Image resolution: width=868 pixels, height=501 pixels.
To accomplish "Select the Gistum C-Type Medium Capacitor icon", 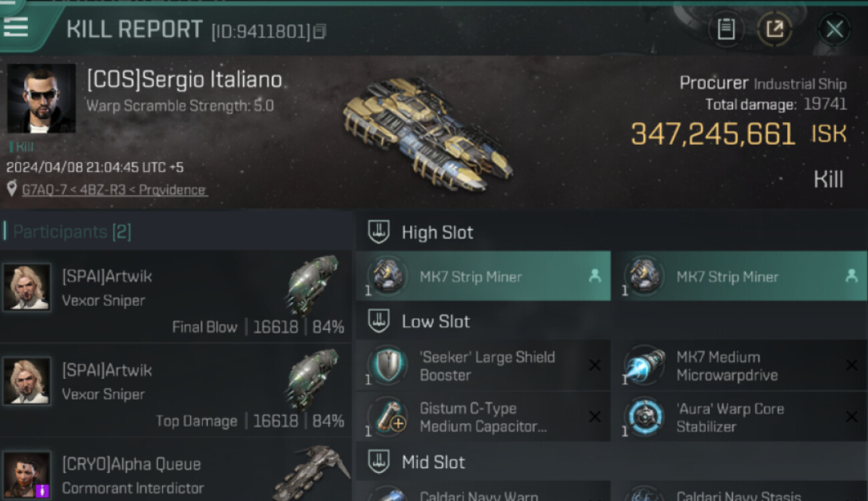I will click(388, 416).
